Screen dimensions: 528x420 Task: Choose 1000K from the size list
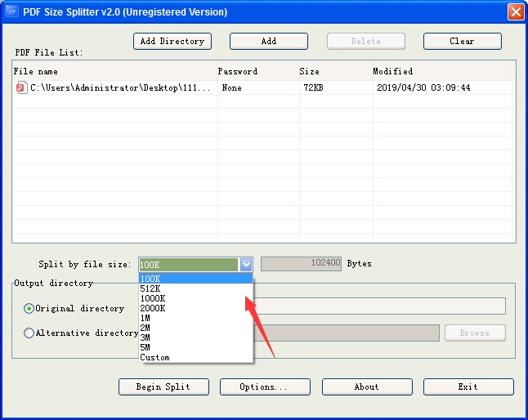(195, 298)
